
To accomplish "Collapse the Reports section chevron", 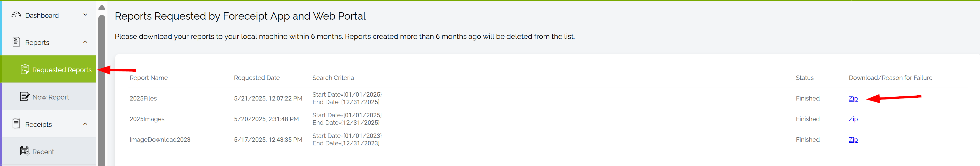I will 85,42.
